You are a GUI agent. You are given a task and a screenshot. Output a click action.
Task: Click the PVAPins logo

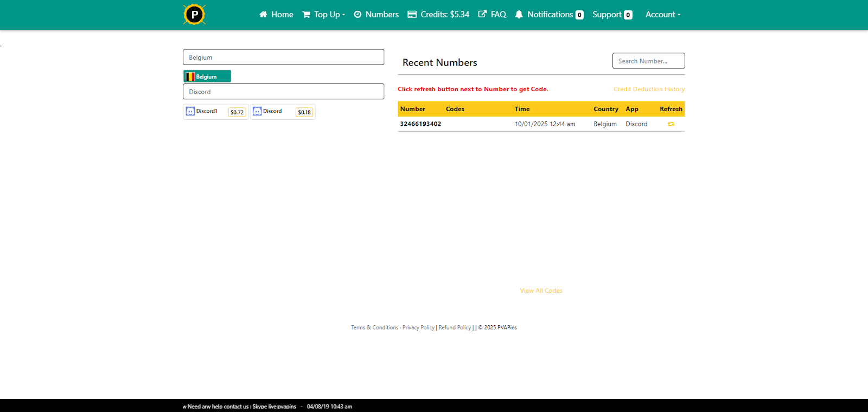coord(194,15)
